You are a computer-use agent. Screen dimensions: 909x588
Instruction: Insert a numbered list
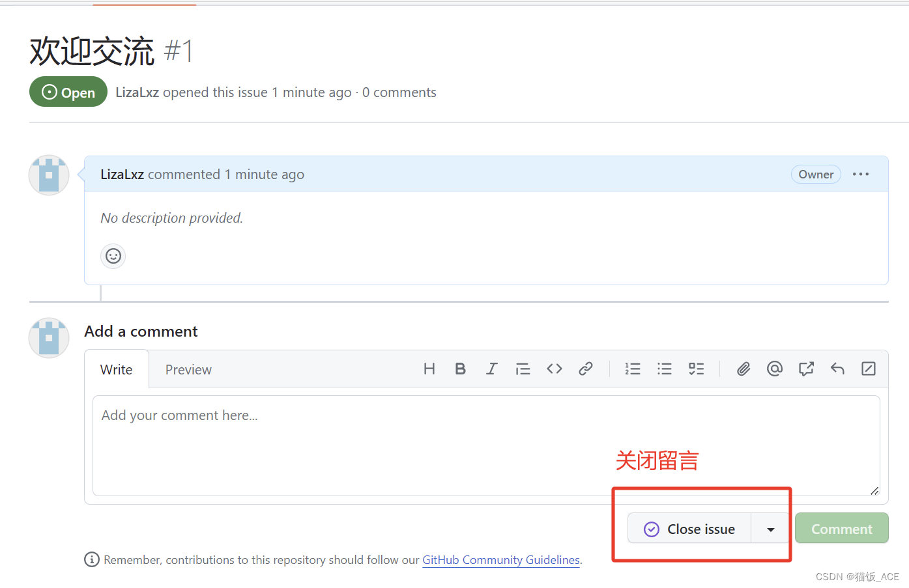pyautogui.click(x=633, y=369)
